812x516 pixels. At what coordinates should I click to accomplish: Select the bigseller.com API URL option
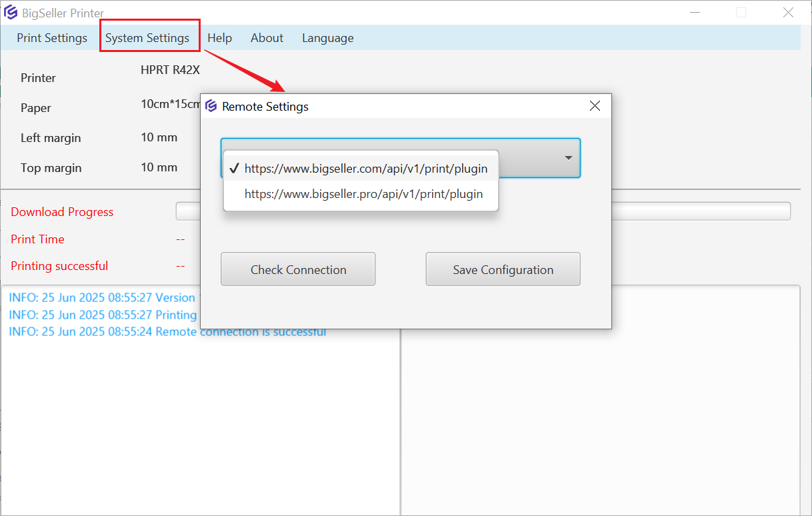point(361,169)
